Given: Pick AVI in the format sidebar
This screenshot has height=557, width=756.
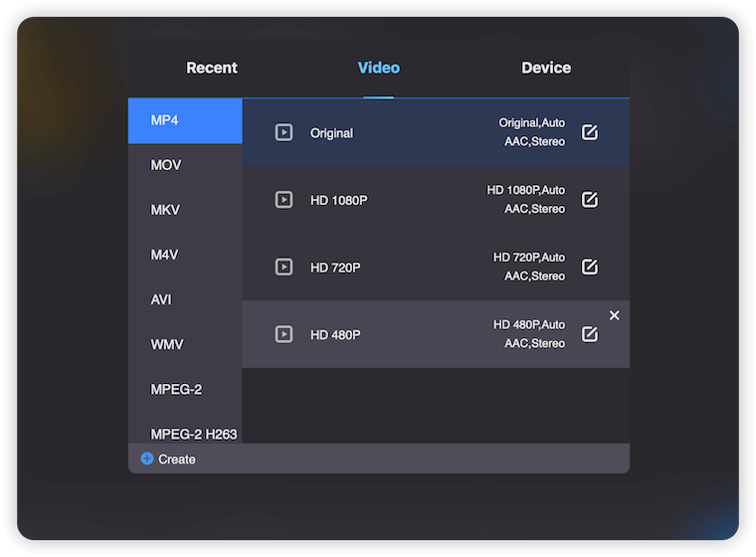Looking at the screenshot, I should tap(161, 299).
